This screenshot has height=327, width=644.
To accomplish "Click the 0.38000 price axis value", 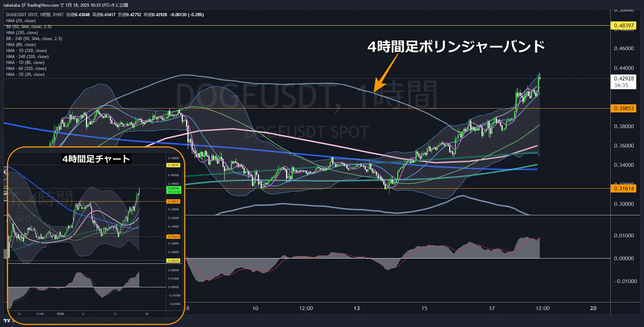I will click(624, 126).
